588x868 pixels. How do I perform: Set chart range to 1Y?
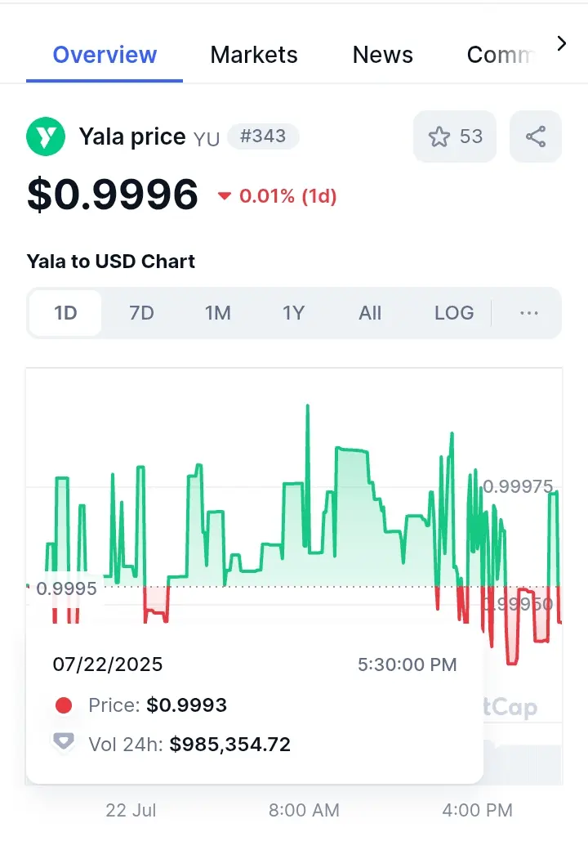tap(293, 313)
